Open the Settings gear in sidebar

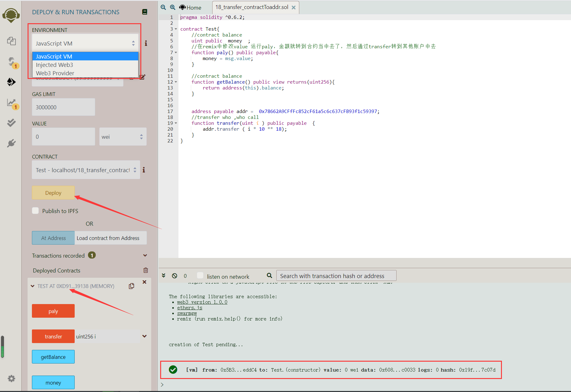(x=11, y=378)
